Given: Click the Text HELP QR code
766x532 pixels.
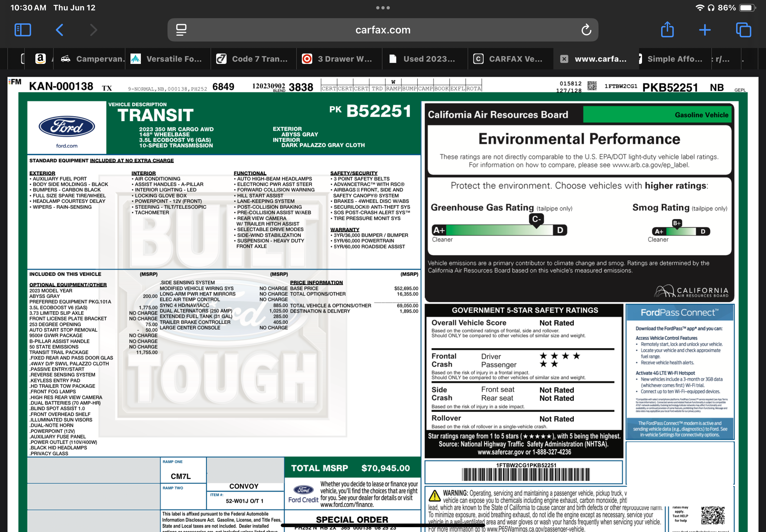Looking at the screenshot, I should click(x=713, y=515).
